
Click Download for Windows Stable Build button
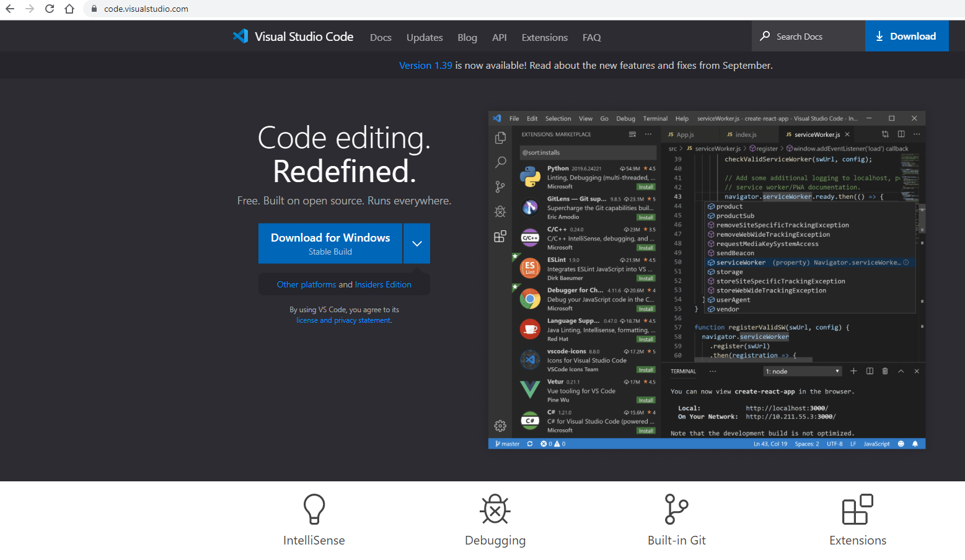330,243
